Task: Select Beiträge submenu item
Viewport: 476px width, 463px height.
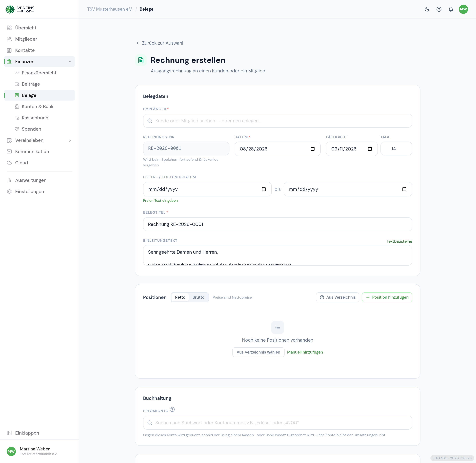Action: point(39,84)
